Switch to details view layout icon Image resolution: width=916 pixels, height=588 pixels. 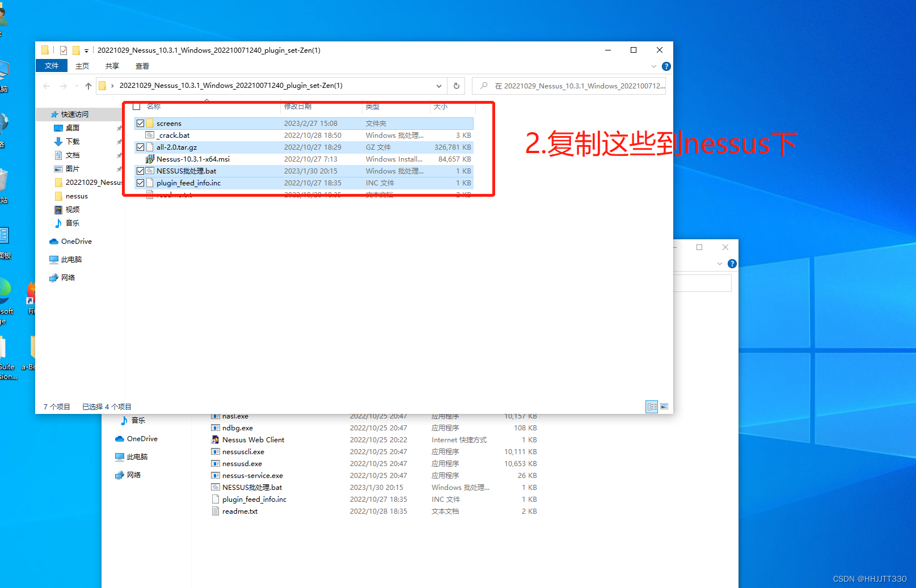[x=652, y=407]
